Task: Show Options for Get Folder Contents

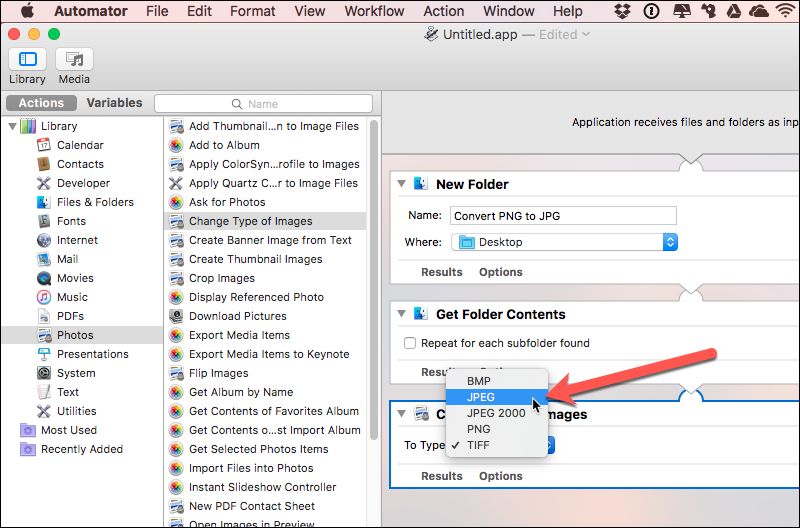Action: click(x=500, y=372)
